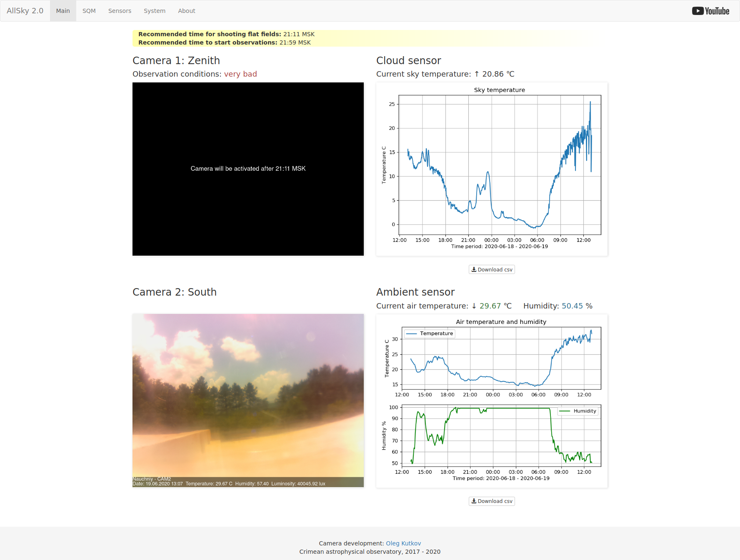Click the Humidity percent chart
This screenshot has height=560, width=740.
(x=501, y=436)
